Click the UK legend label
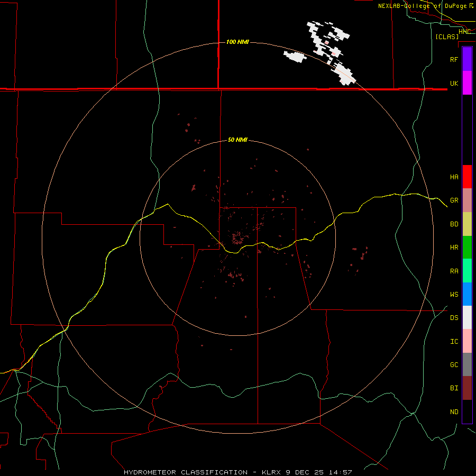This screenshot has width=476, height=476. [x=454, y=83]
